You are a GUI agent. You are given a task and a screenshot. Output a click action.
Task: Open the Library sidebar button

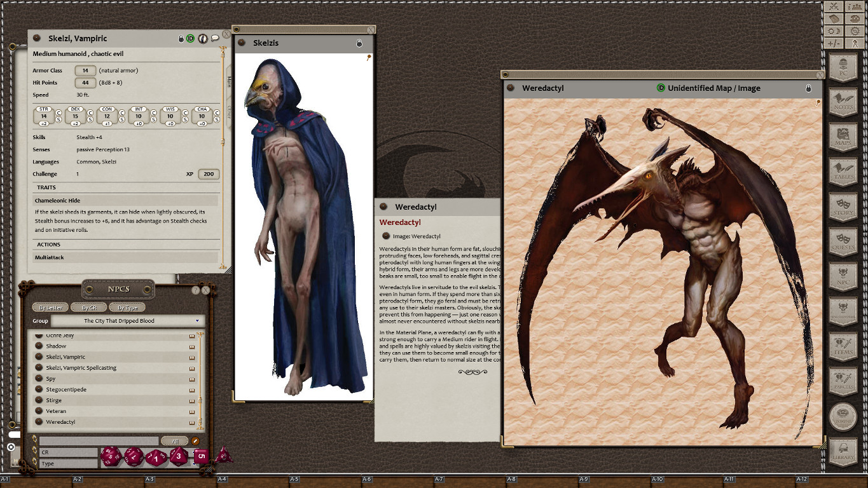(843, 451)
